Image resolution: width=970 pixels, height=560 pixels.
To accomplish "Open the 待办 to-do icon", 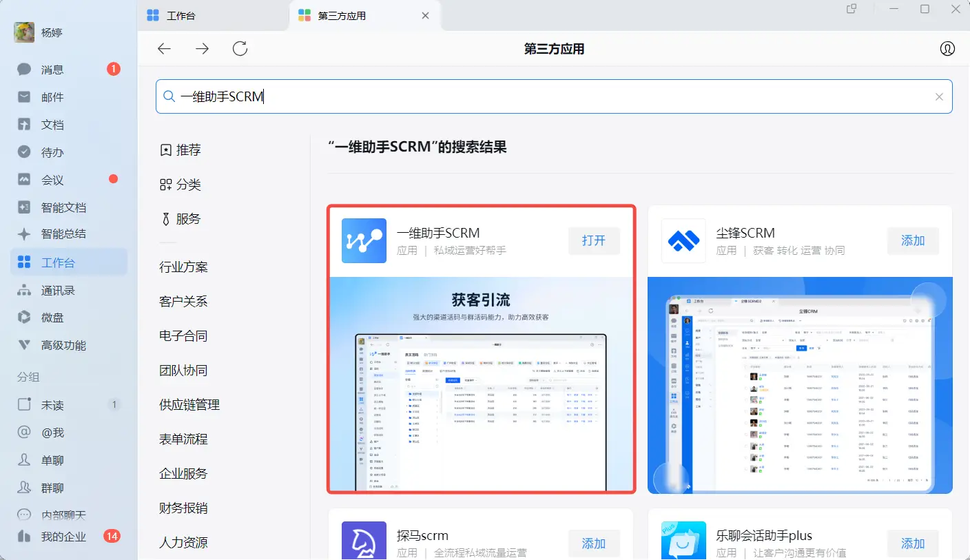I will coord(24,152).
